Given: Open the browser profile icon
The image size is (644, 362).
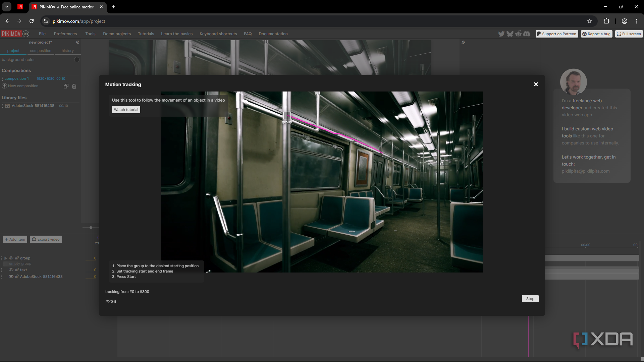Looking at the screenshot, I should 625,21.
